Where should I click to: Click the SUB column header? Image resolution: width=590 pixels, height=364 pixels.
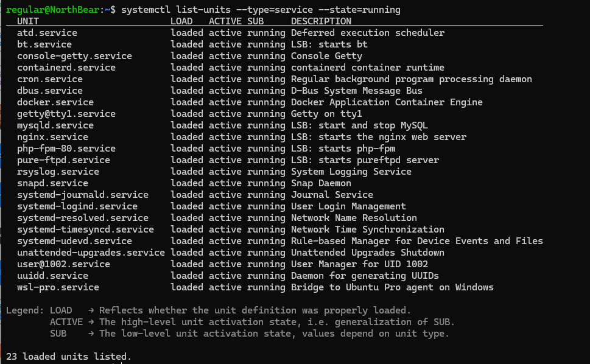click(255, 21)
